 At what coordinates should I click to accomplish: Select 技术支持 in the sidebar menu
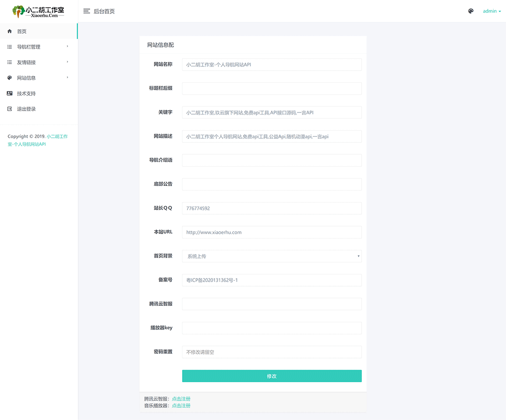[26, 93]
